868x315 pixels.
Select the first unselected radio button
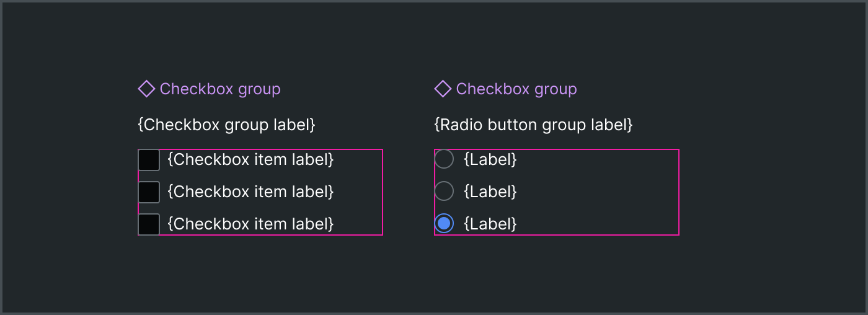point(444,159)
